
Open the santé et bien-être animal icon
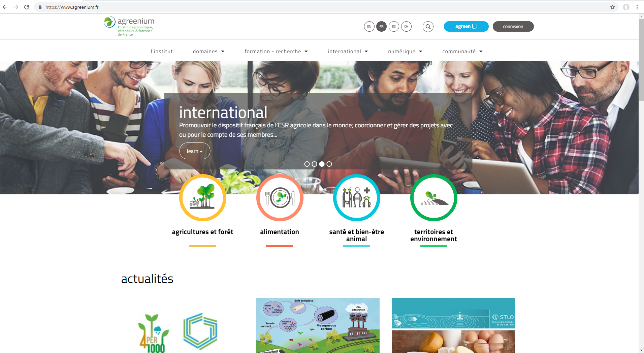356,198
